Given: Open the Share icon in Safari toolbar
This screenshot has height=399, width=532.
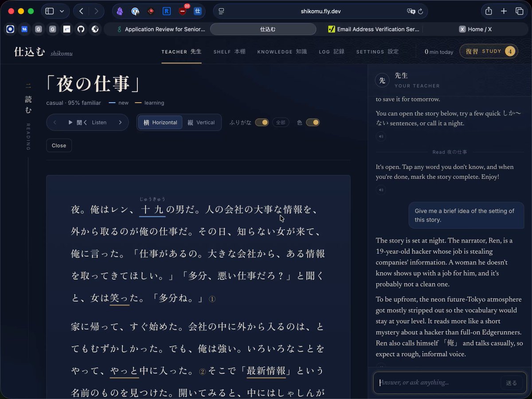Looking at the screenshot, I should (489, 11).
